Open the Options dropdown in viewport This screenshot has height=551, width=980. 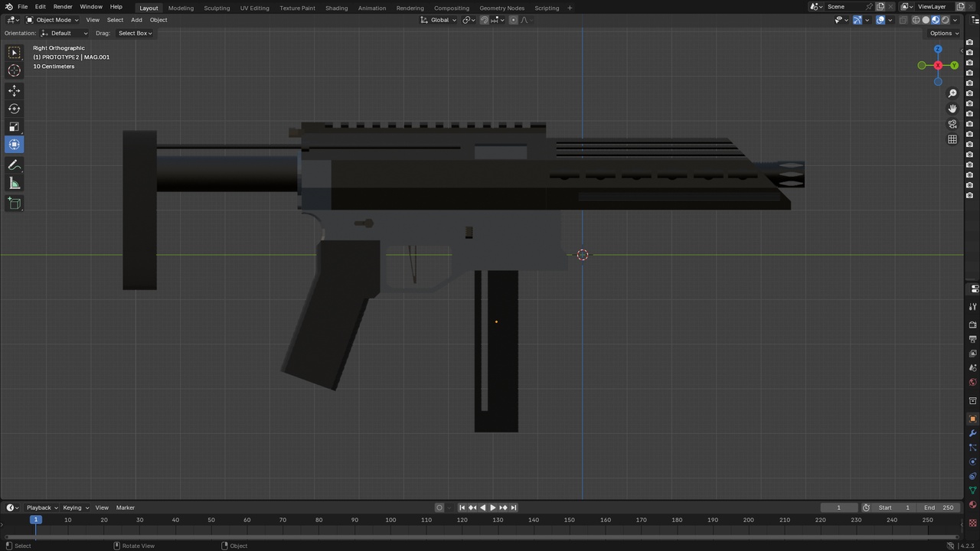(x=942, y=33)
